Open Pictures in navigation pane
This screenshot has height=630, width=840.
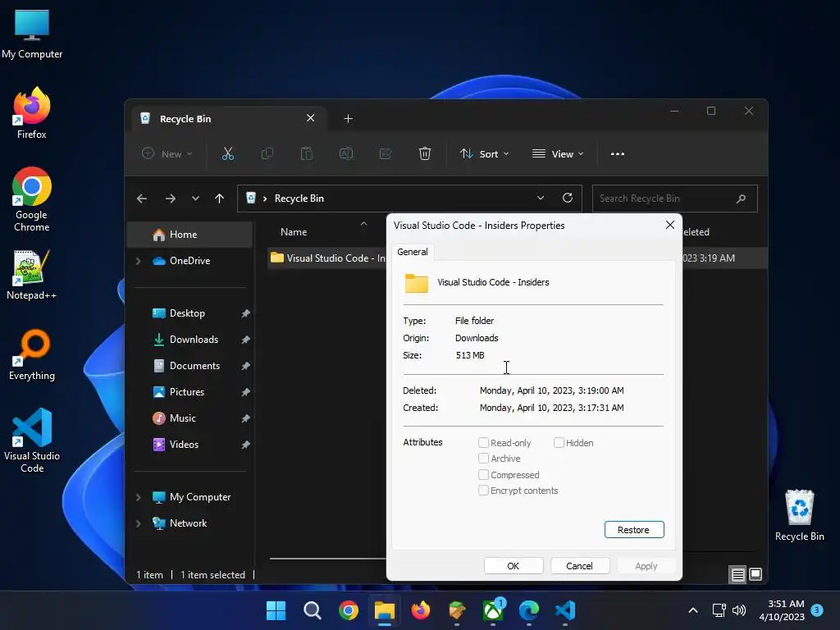coord(190,392)
